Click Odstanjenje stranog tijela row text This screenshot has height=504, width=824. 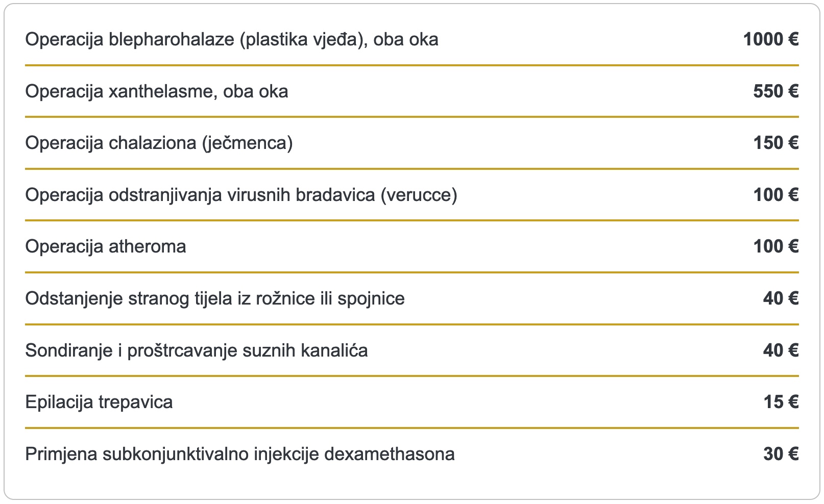click(x=215, y=298)
